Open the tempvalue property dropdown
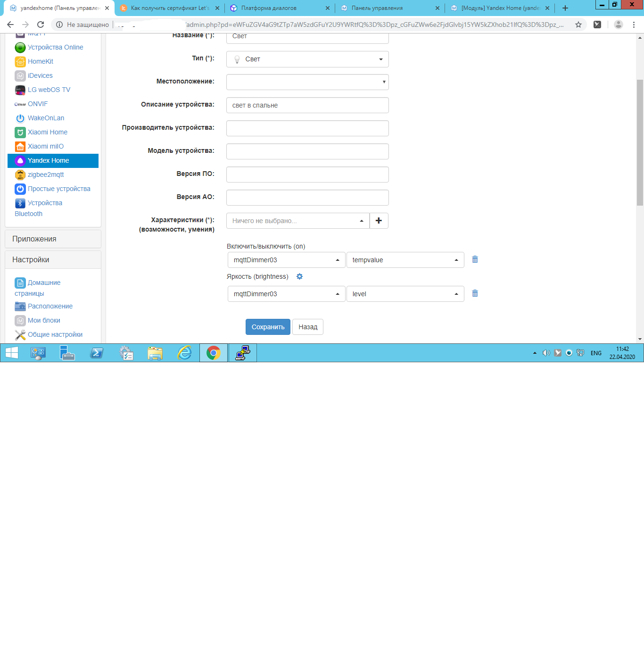The image size is (644, 649). pyautogui.click(x=405, y=260)
